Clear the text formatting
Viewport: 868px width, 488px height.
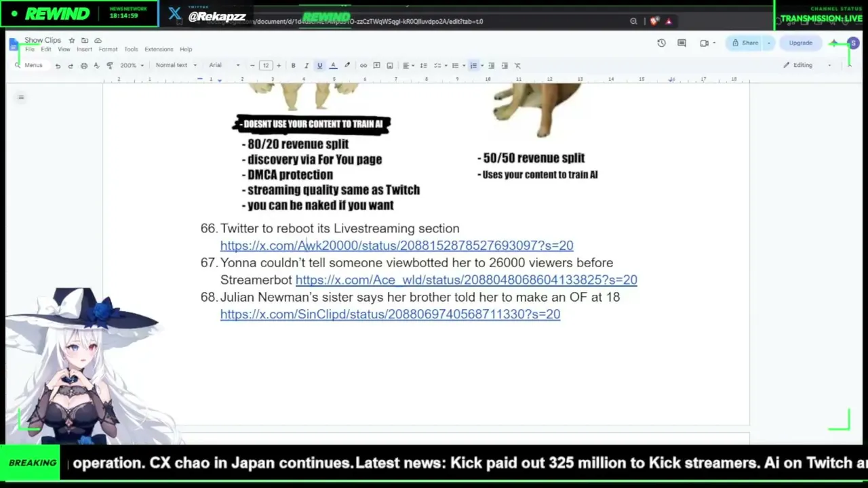517,66
